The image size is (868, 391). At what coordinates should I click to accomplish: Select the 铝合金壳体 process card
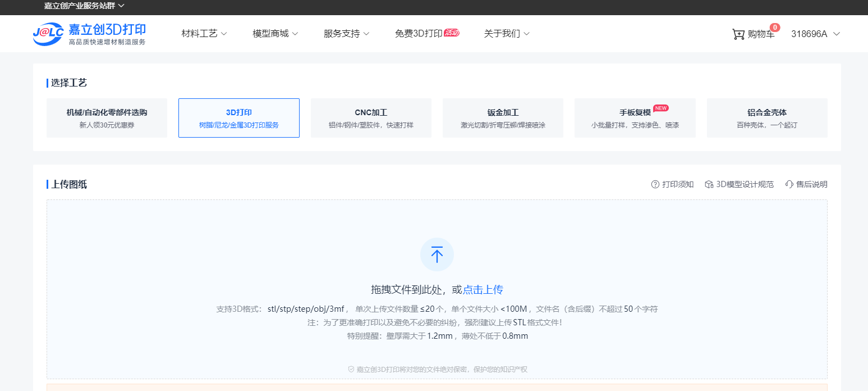pos(767,118)
